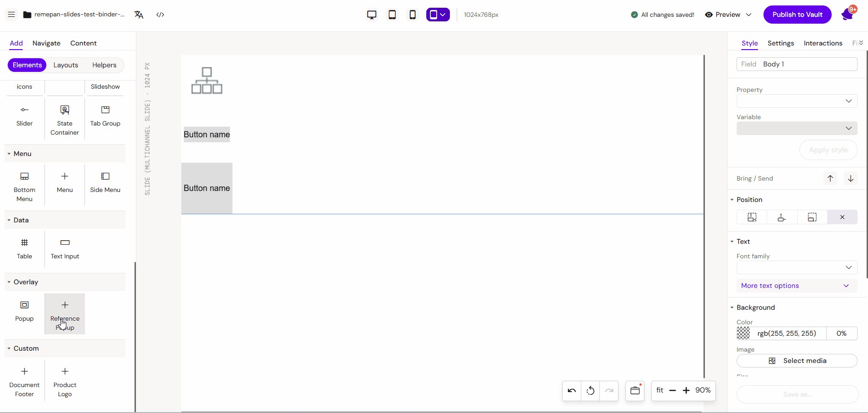Collapse the Menu section
The height and width of the screenshot is (413, 868).
pyautogui.click(x=65, y=154)
